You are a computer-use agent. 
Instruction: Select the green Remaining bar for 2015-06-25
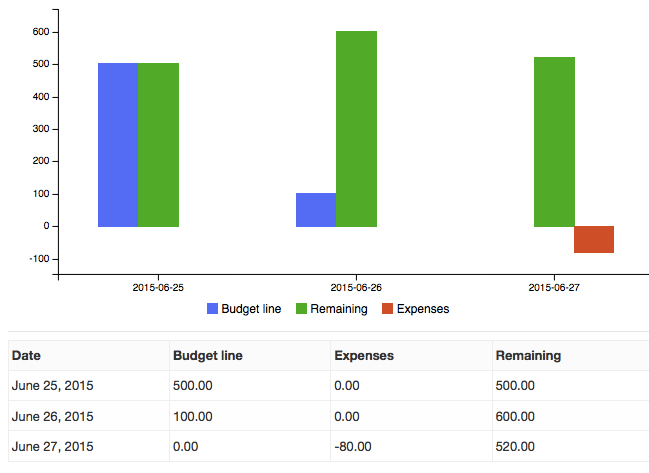click(158, 145)
